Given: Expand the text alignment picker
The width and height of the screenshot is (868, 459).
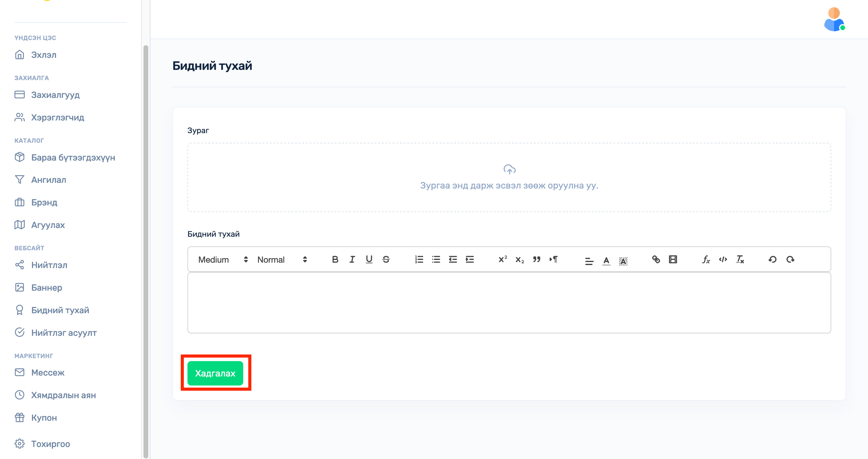Looking at the screenshot, I should point(589,260).
